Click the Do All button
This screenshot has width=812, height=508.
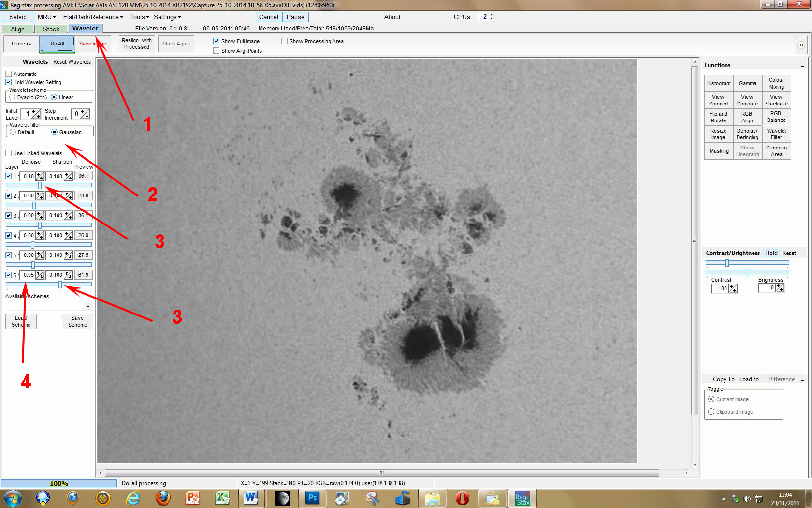pos(57,44)
